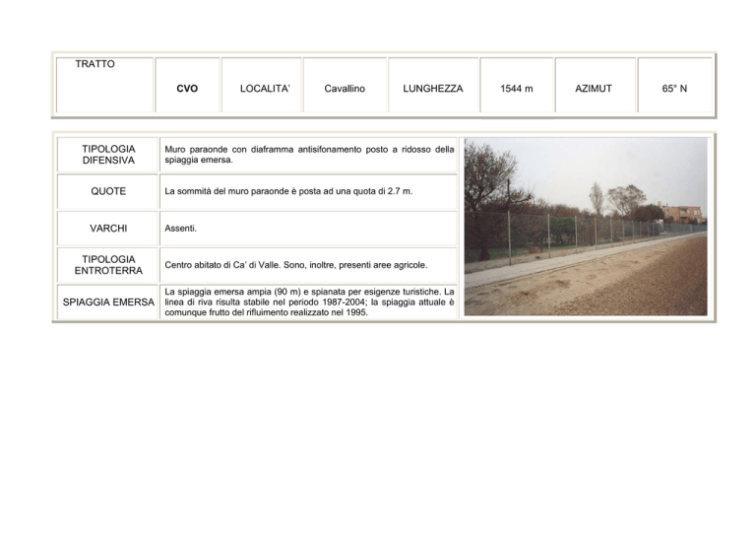
Task: Select the Cavallino locality value
Action: click(345, 85)
